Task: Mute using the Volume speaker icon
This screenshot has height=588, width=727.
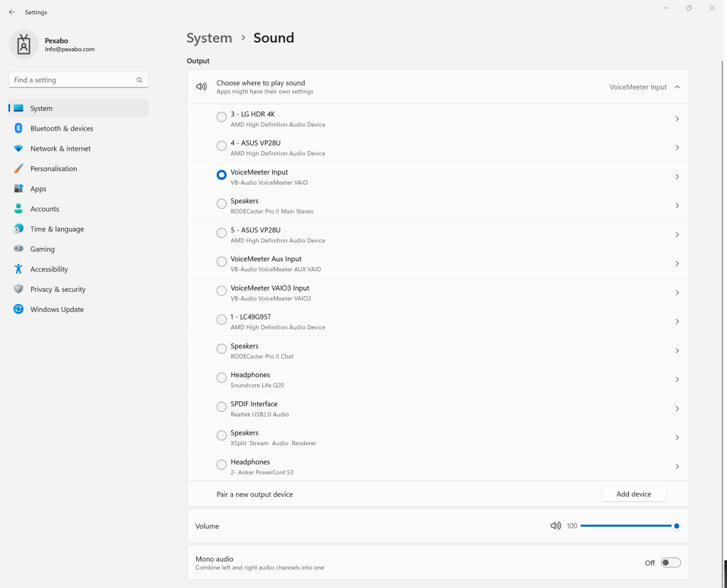Action: 556,526
